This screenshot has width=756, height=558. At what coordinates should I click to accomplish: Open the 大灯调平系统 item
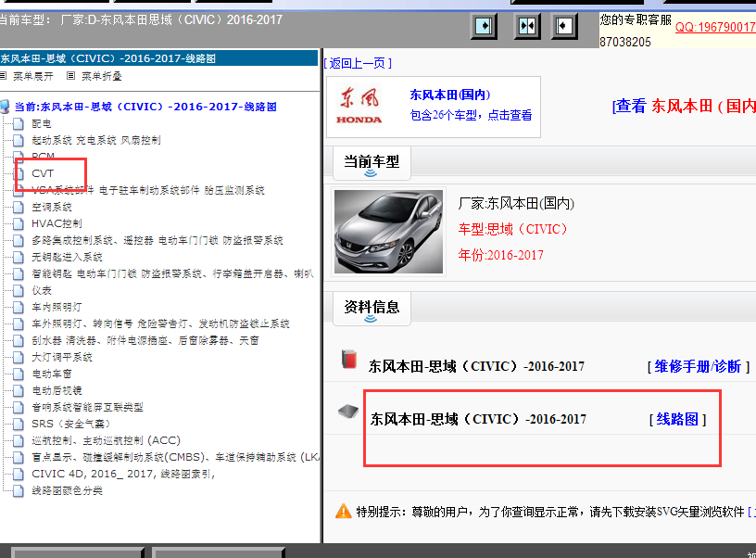click(62, 358)
